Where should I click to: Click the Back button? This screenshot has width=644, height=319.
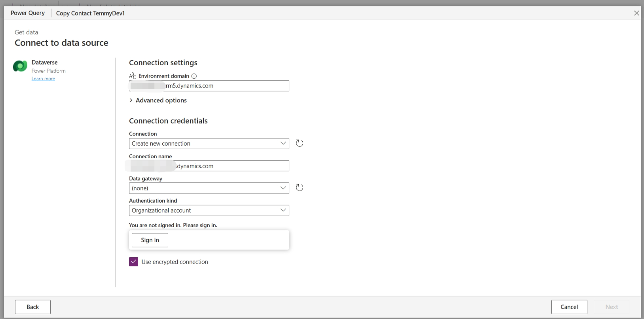[33, 307]
